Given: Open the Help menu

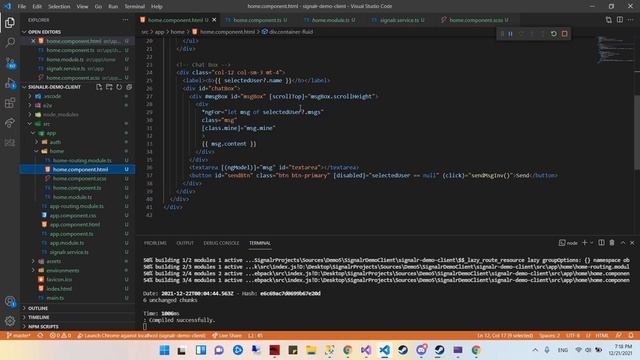Looking at the screenshot, I should [157, 7].
